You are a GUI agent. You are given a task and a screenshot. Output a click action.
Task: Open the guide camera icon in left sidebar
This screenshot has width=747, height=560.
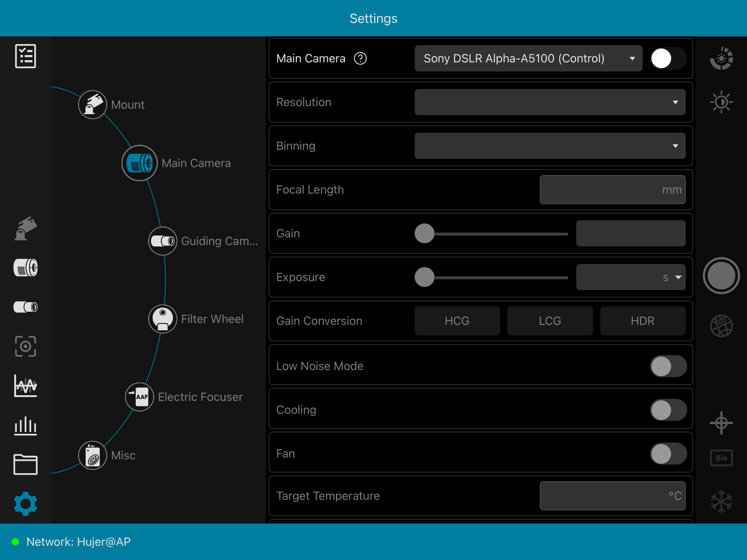[x=26, y=307]
